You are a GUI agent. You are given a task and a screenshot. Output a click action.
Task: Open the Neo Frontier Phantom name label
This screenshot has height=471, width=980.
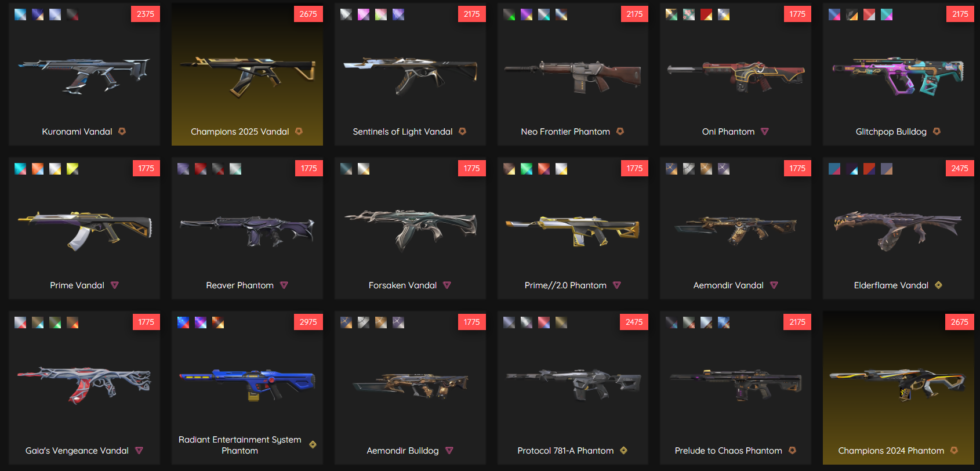565,132
